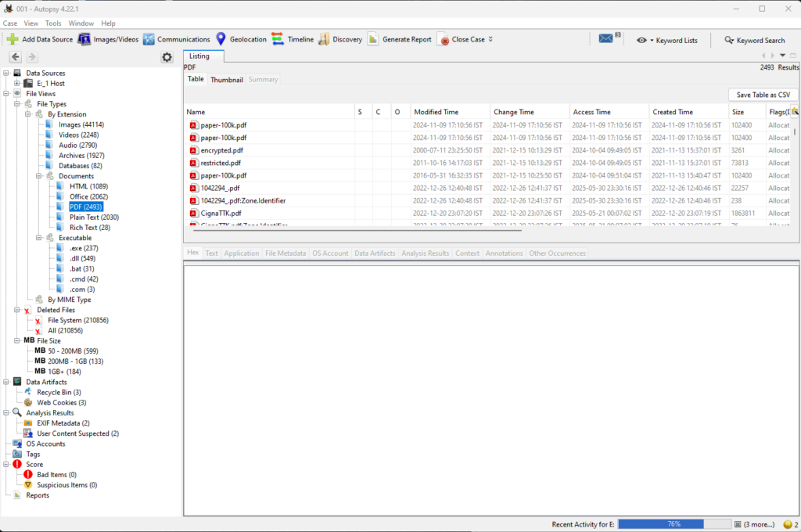Click the Keyword Search button label
Screen dimensions: 801x532
click(760, 41)
